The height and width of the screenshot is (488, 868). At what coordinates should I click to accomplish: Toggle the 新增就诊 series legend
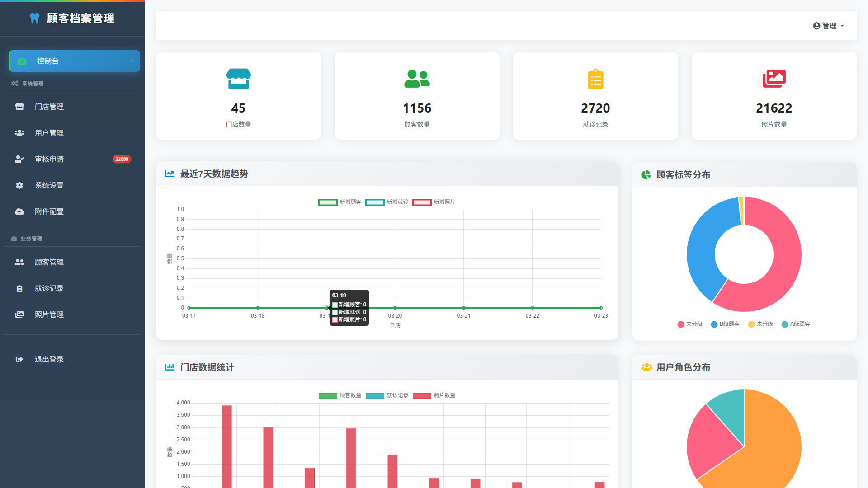point(387,202)
